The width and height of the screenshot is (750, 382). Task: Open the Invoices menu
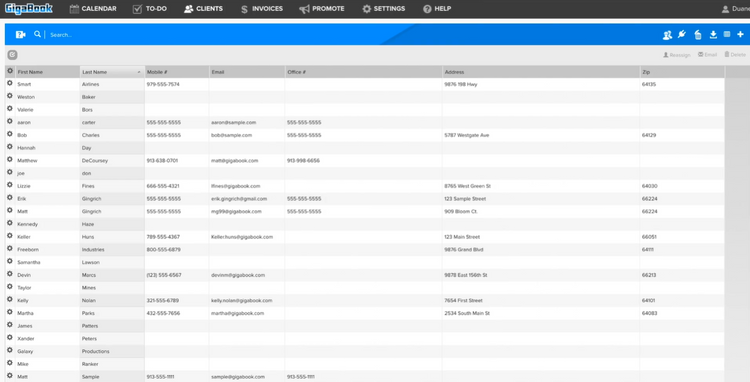coord(262,9)
